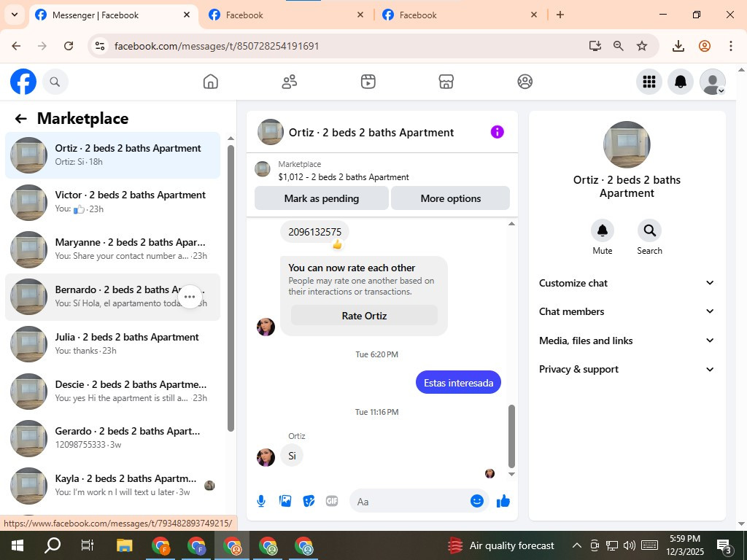Show hidden system tray icons
Screen dimensions: 747x560
pyautogui.click(x=576, y=545)
